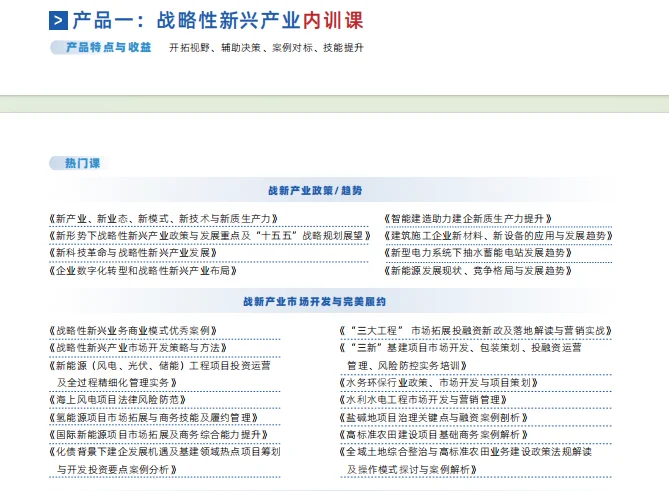Select course 《建筑施工企业新材料、新设备的应用与发展趋势》
The height and width of the screenshot is (491, 669).
498,235
